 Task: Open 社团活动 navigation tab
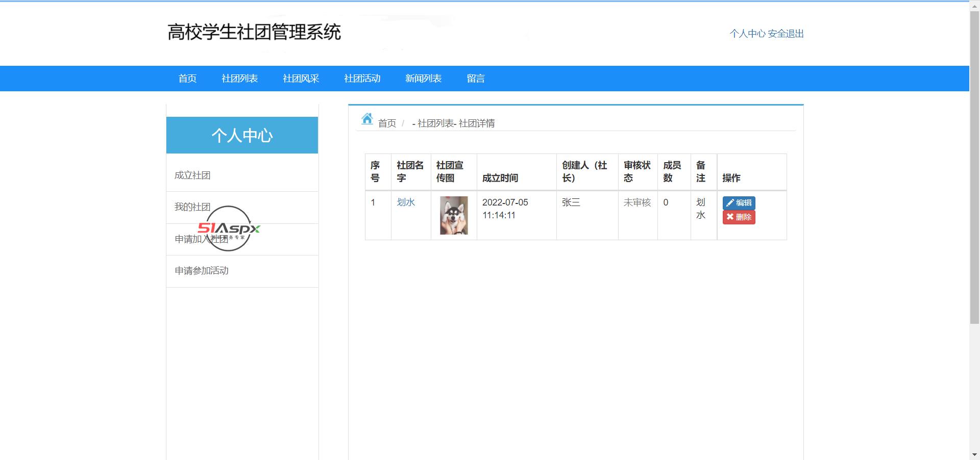362,79
